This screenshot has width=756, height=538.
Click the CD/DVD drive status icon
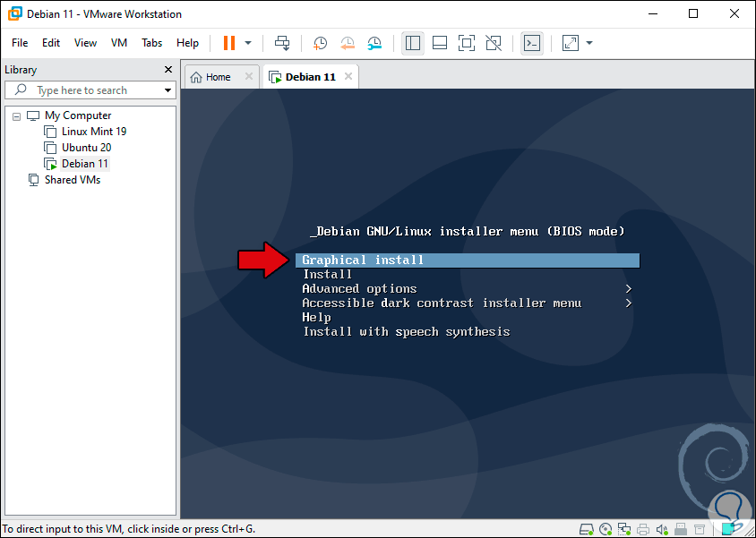tap(606, 529)
